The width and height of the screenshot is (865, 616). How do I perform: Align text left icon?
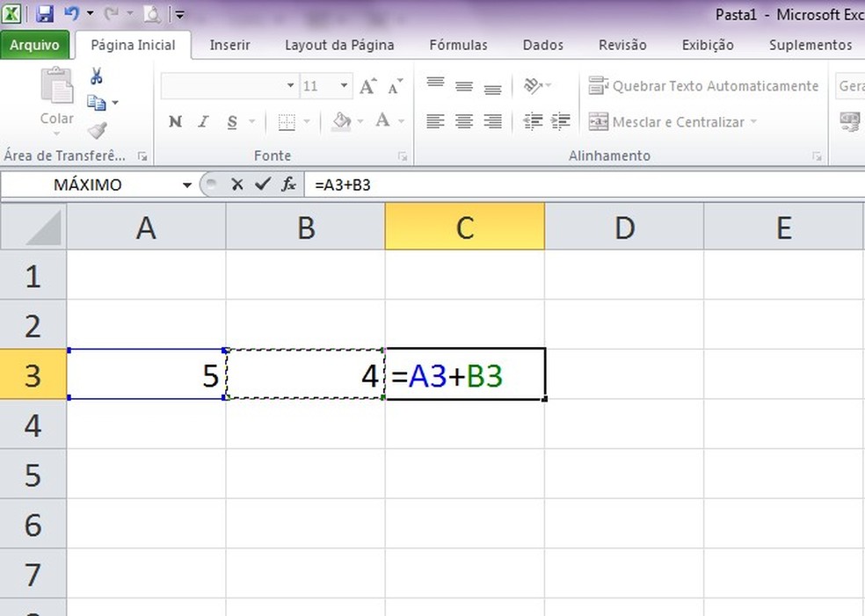(435, 121)
